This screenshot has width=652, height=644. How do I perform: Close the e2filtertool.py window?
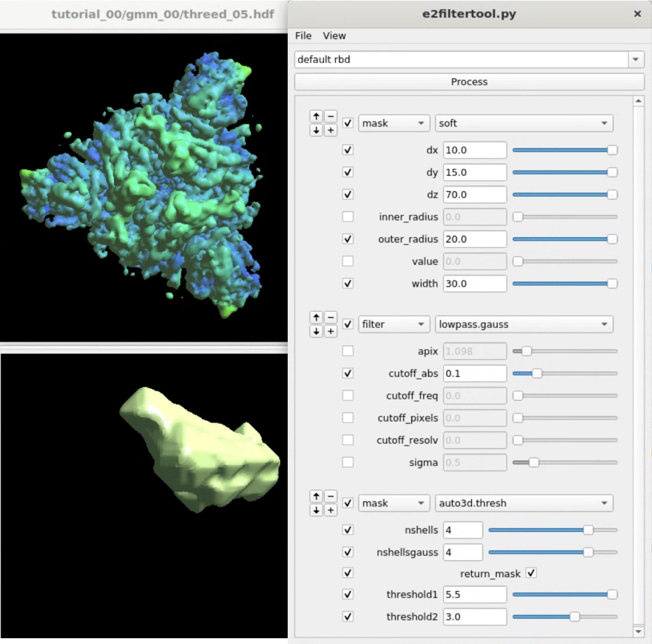tap(637, 14)
